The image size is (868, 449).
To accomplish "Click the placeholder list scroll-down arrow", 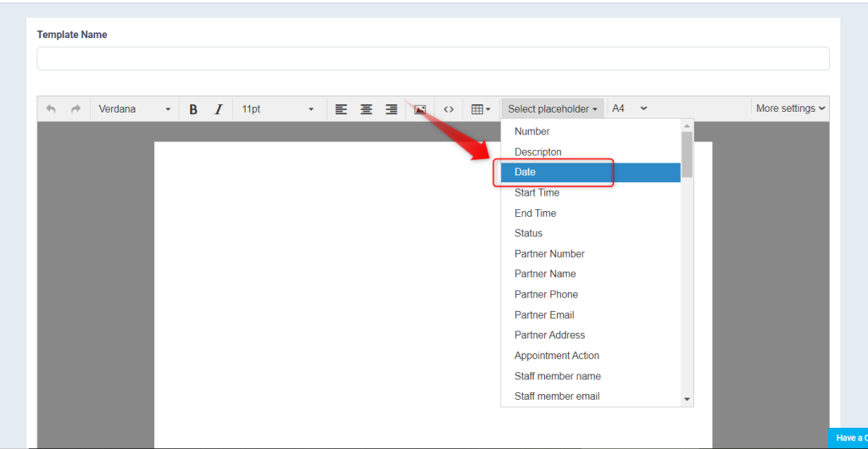I will click(x=687, y=399).
